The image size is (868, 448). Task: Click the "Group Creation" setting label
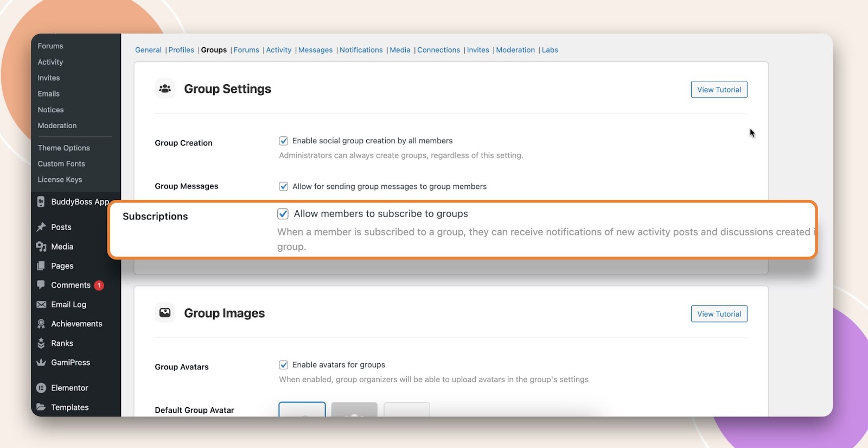coord(183,143)
